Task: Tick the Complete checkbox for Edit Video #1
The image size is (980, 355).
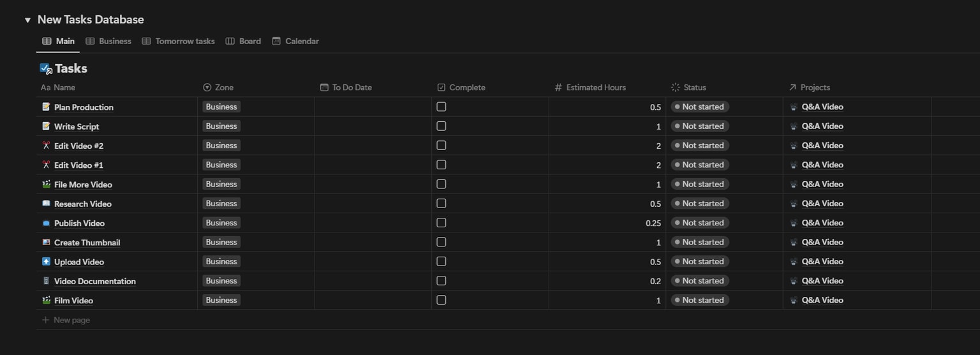Action: click(442, 165)
